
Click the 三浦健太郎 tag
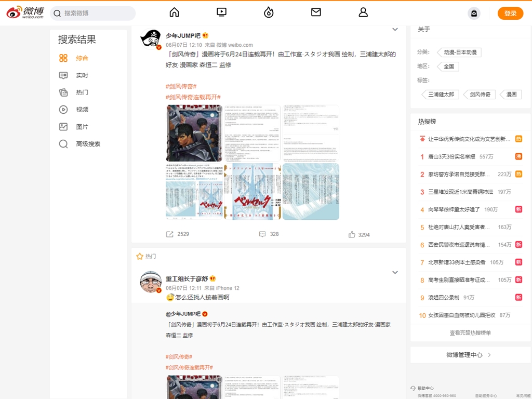(x=441, y=95)
